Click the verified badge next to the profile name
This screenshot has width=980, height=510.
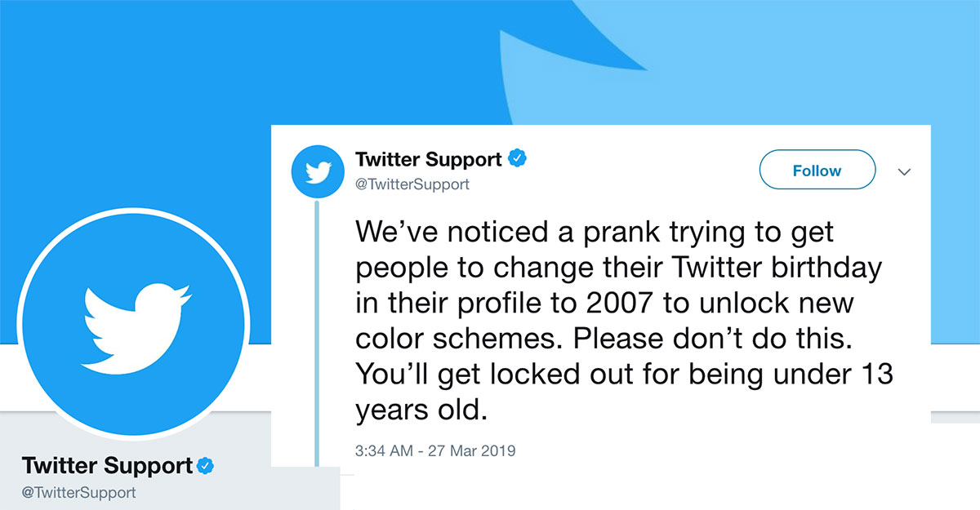[207, 466]
